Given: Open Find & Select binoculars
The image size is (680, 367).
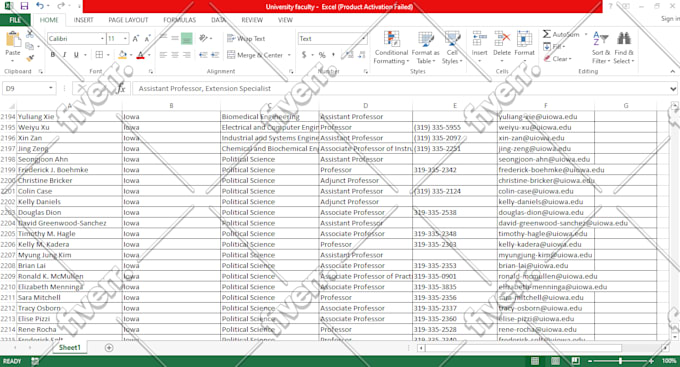Looking at the screenshot, I should click(x=624, y=48).
